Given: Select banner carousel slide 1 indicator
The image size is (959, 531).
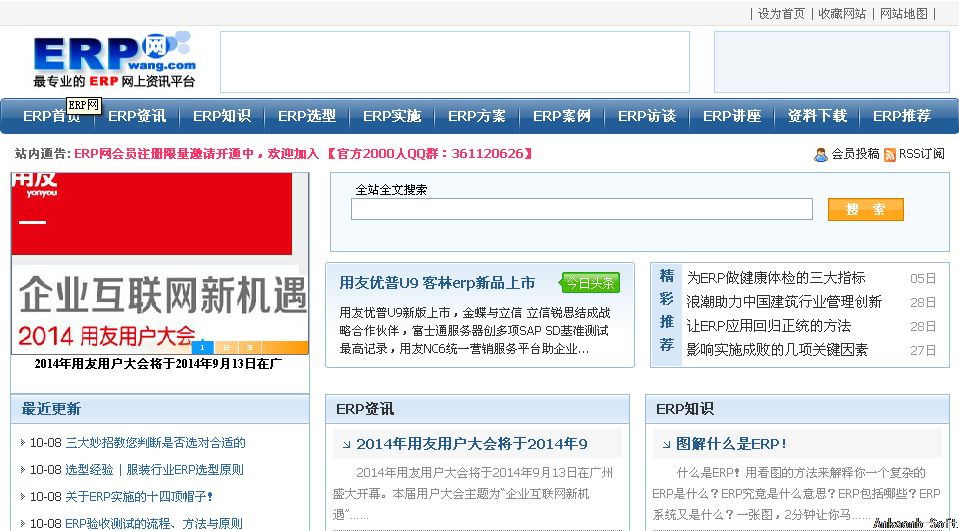Looking at the screenshot, I should coord(203,347).
